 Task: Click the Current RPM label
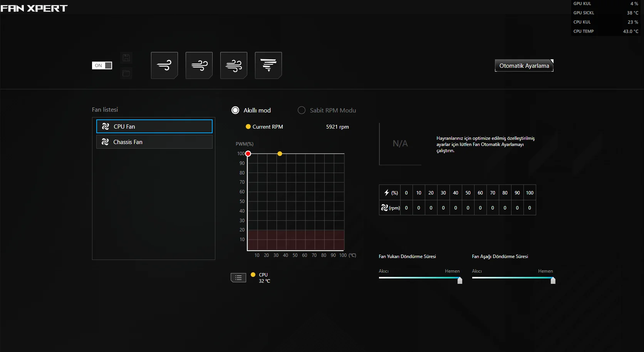tap(268, 127)
